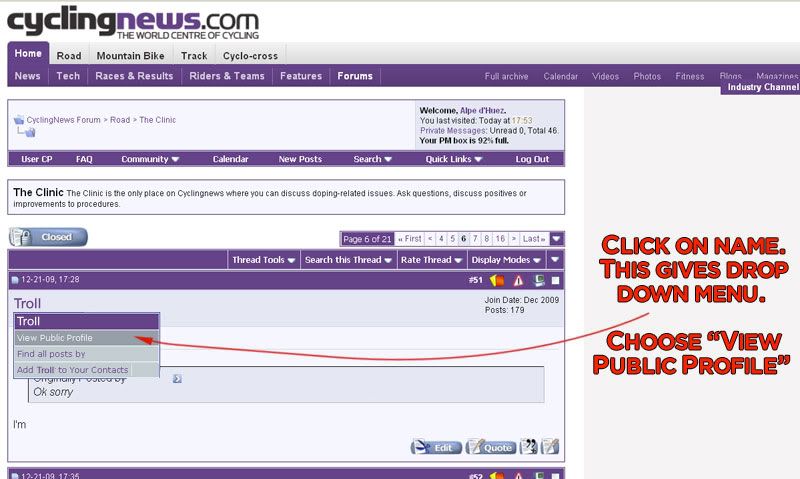Open Private Messages link
The image size is (800, 479).
(x=453, y=131)
